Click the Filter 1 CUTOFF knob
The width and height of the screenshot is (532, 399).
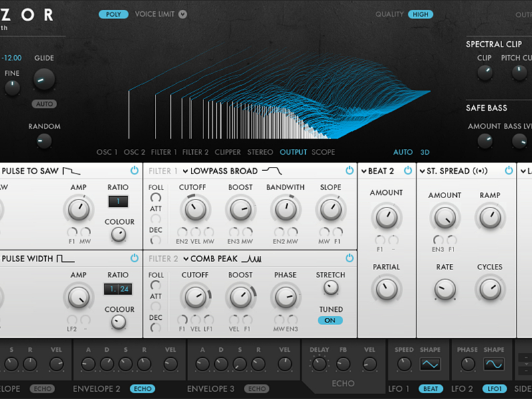click(x=195, y=210)
